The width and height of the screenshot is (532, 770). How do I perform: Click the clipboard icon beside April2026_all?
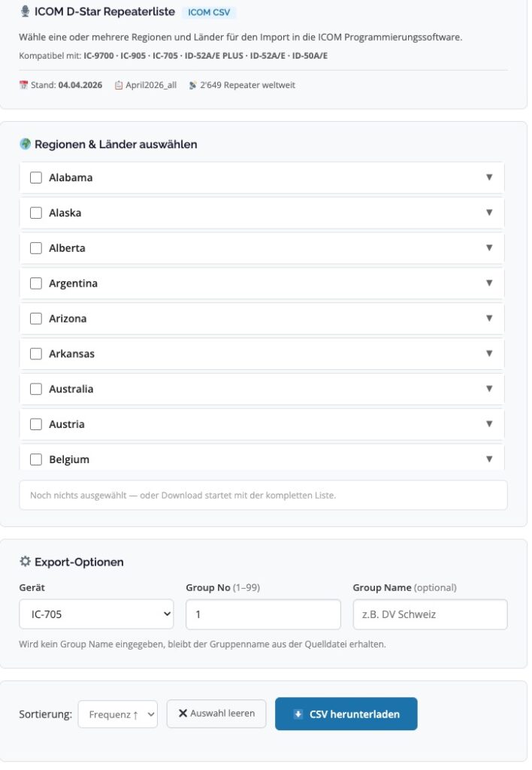pyautogui.click(x=119, y=86)
